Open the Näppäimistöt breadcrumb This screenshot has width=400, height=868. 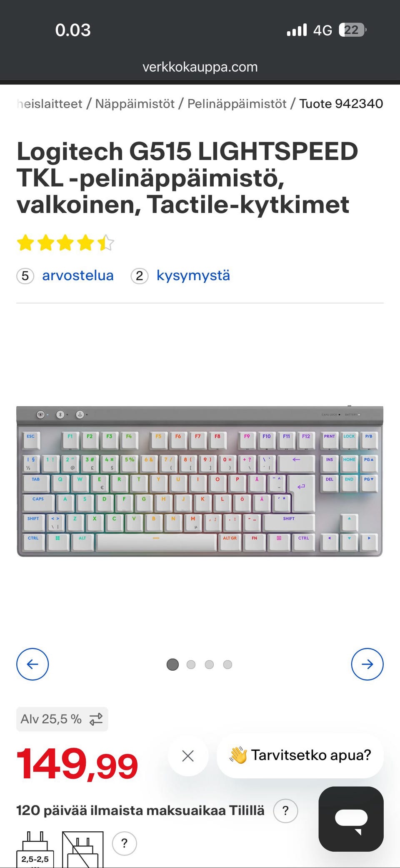pyautogui.click(x=135, y=103)
